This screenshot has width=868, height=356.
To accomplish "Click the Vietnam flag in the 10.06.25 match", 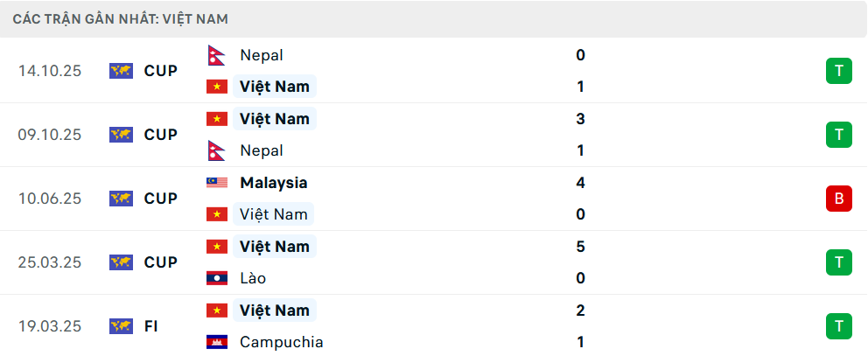I will 216,214.
